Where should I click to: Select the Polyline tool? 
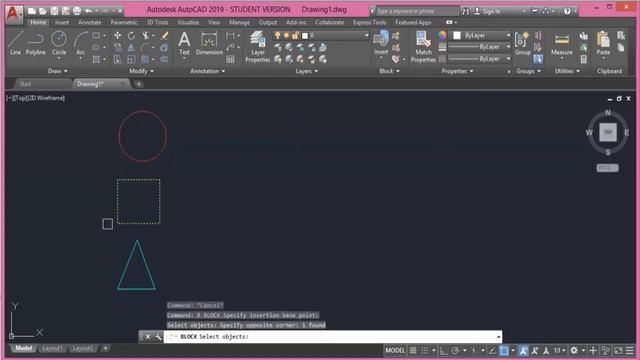36,43
